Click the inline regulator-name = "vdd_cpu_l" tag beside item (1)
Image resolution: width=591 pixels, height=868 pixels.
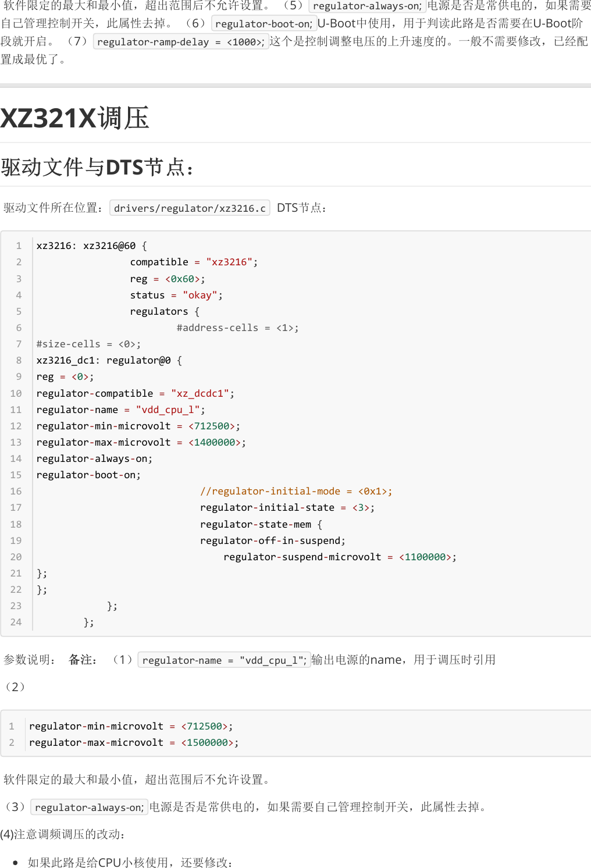pyautogui.click(x=224, y=660)
